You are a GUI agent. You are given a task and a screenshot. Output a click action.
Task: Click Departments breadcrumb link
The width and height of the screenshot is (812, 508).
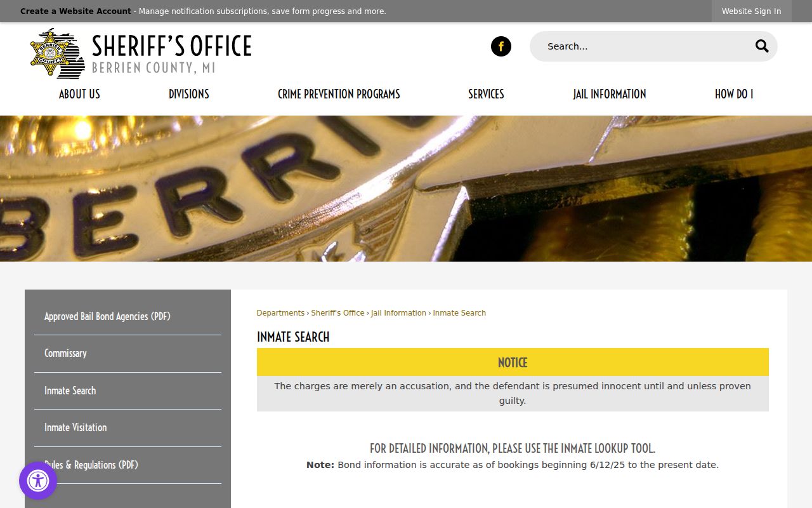coord(280,313)
